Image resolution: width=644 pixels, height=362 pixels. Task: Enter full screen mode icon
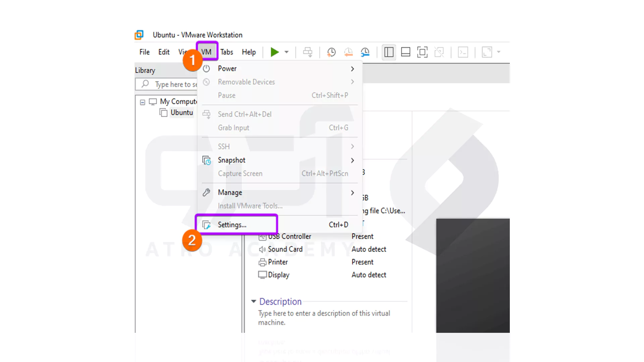(x=422, y=52)
